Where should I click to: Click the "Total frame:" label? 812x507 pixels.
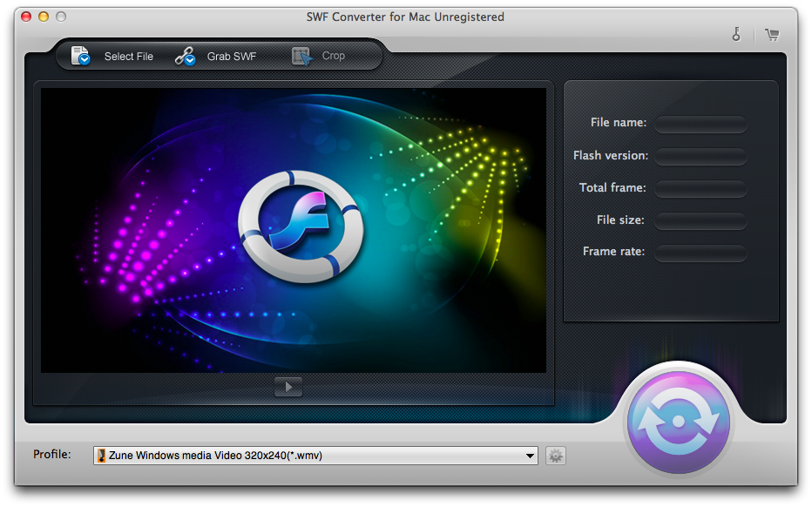pos(612,187)
